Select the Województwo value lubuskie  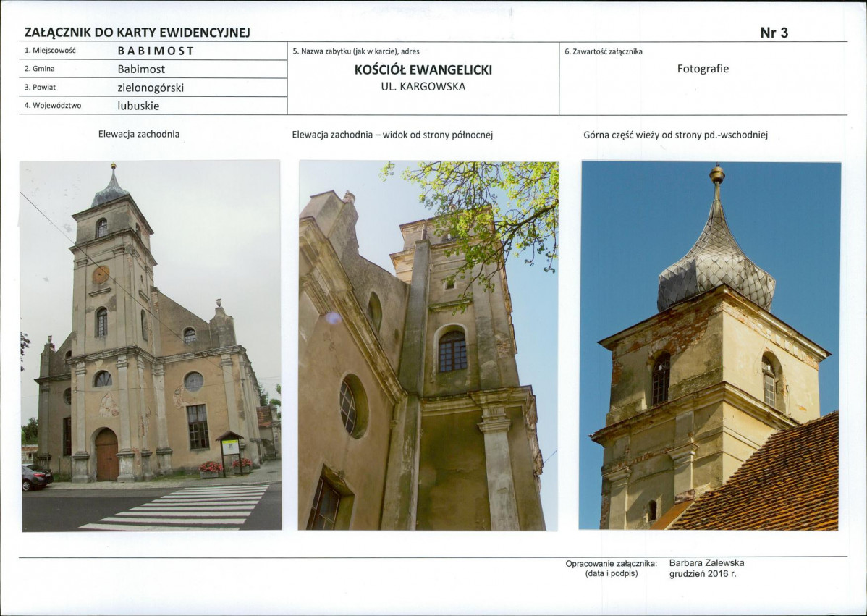click(138, 106)
